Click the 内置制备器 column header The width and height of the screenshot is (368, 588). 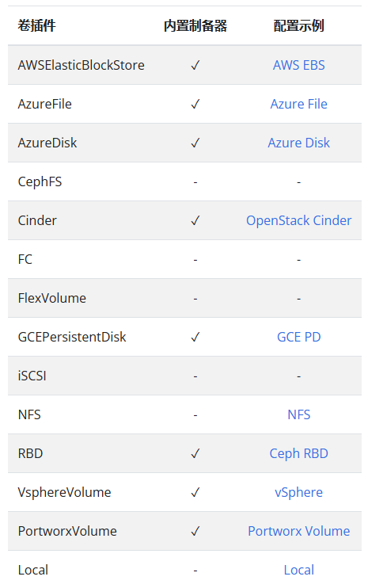tap(195, 25)
